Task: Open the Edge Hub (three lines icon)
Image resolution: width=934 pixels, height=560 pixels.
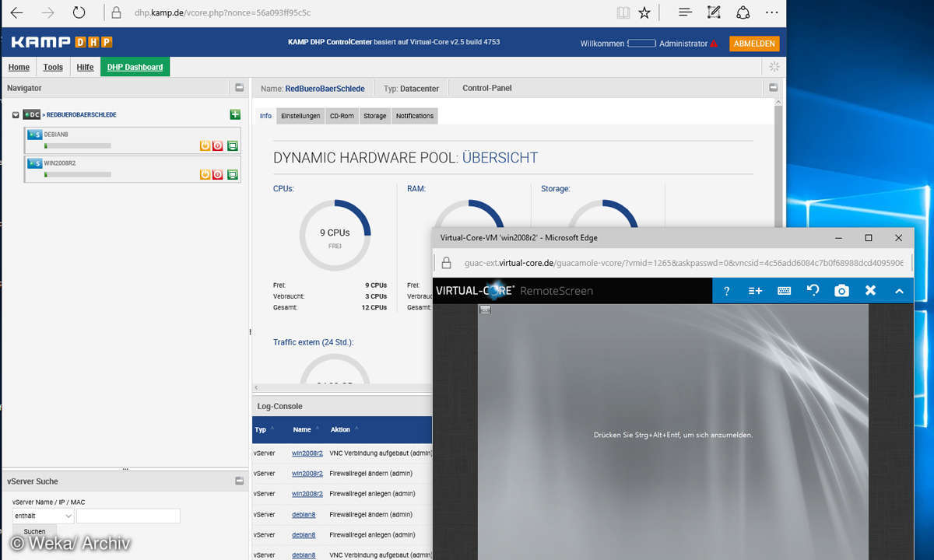Action: [685, 12]
